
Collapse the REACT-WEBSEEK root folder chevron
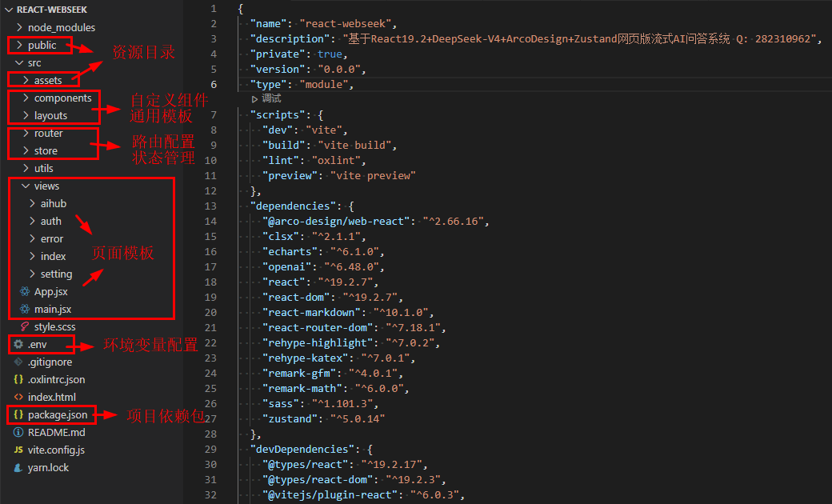[9, 10]
